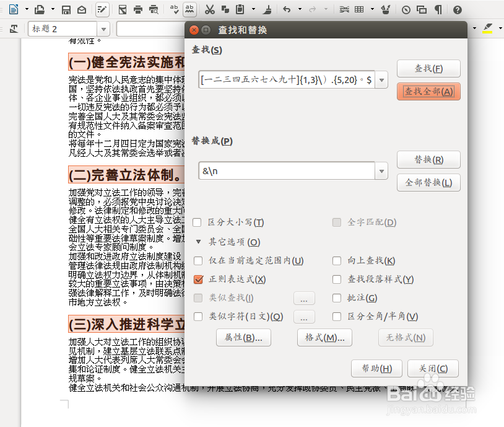Click 全部替换(L) to replace all

point(428,183)
